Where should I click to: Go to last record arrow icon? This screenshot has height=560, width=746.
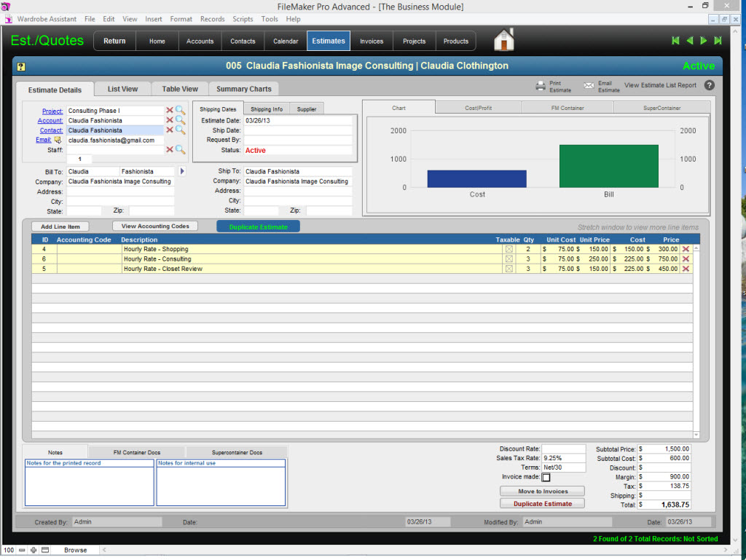pyautogui.click(x=718, y=41)
